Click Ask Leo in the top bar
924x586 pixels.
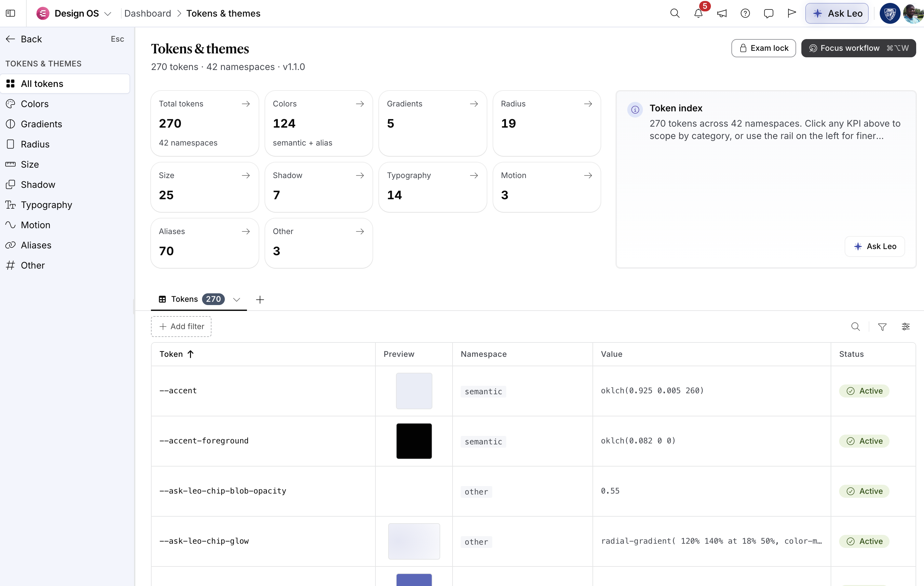coord(836,13)
